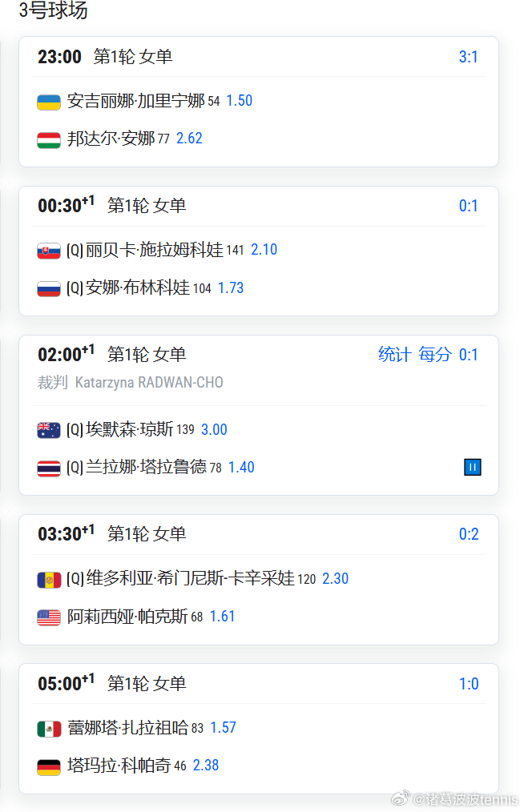This screenshot has width=524, height=812.
Task: Click the Hungary flag beside 邦达尔·安娜
Action: coord(49,140)
